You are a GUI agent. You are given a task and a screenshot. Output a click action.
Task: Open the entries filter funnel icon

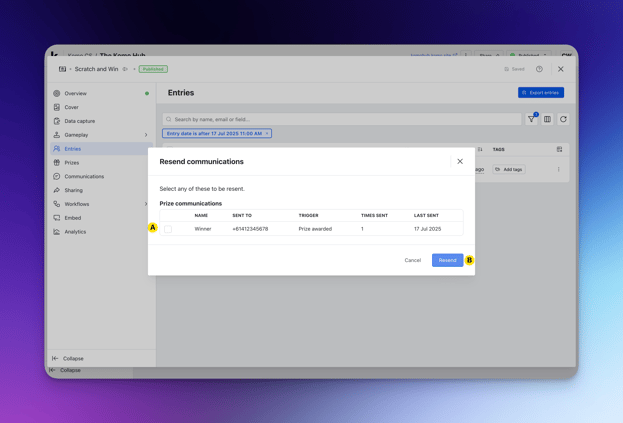[531, 119]
